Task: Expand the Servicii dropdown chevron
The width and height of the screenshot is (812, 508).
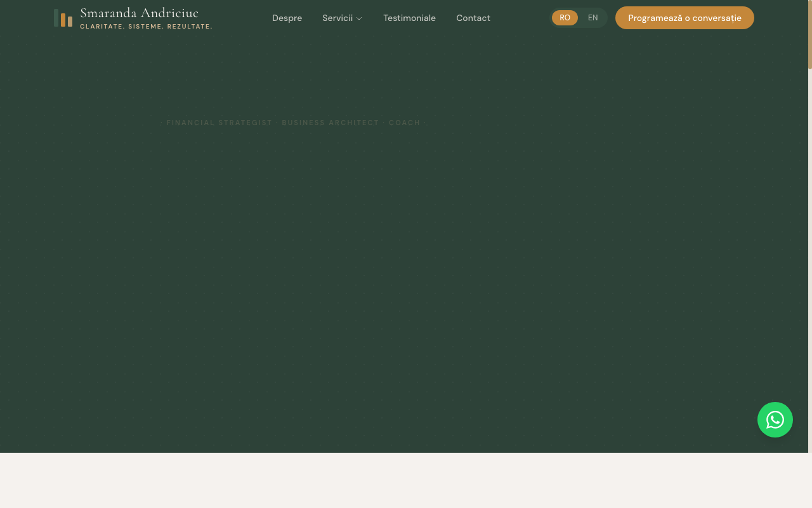Action: tap(359, 18)
